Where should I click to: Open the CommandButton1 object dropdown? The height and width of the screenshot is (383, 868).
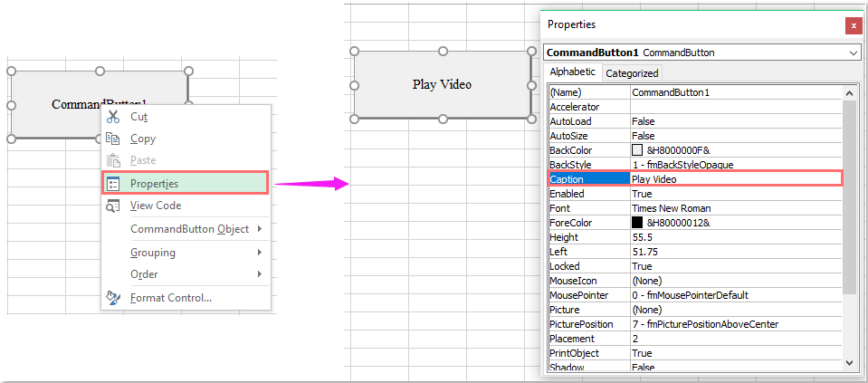(x=854, y=53)
